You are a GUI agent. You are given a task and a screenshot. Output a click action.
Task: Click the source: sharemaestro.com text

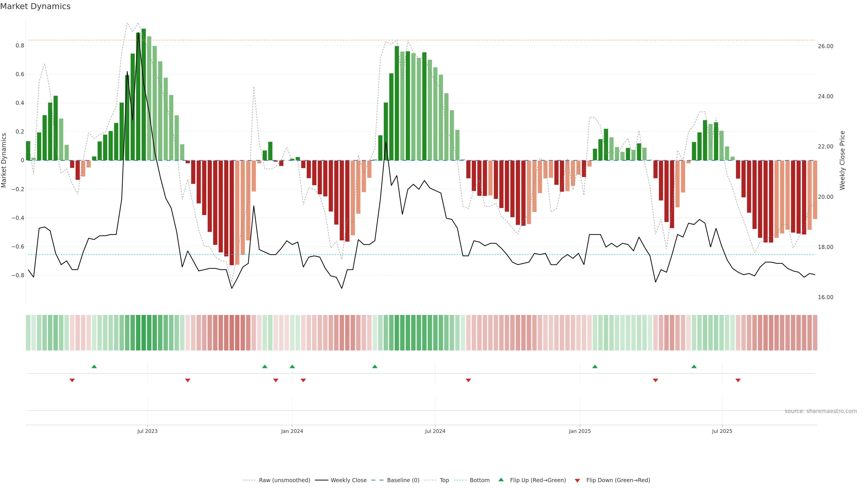point(821,411)
